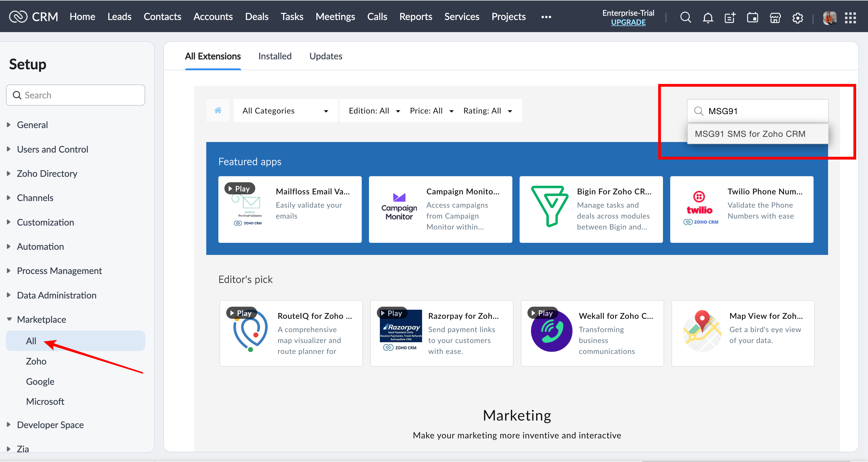The height and width of the screenshot is (462, 868).
Task: Open the Accounts module
Action: click(213, 17)
